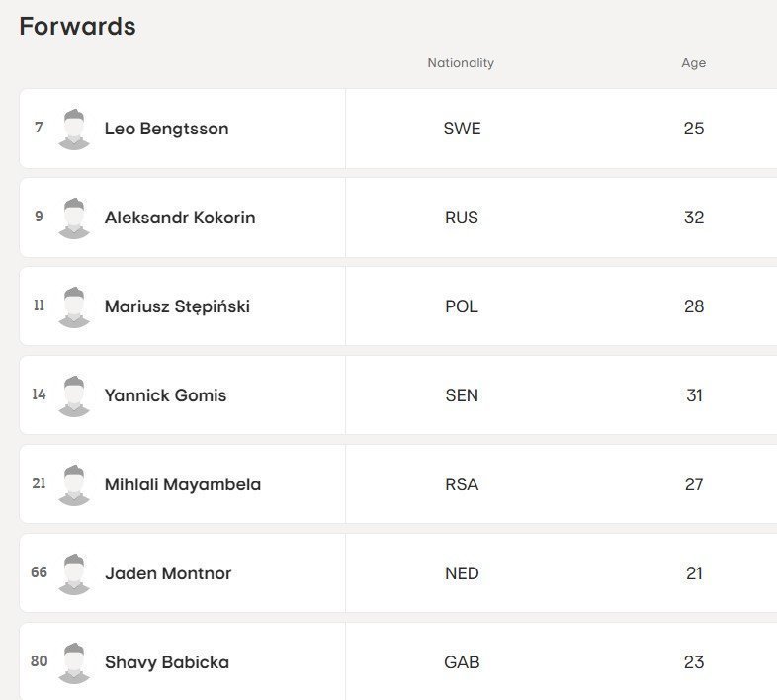
Task: Click the Age column header
Action: (694, 63)
